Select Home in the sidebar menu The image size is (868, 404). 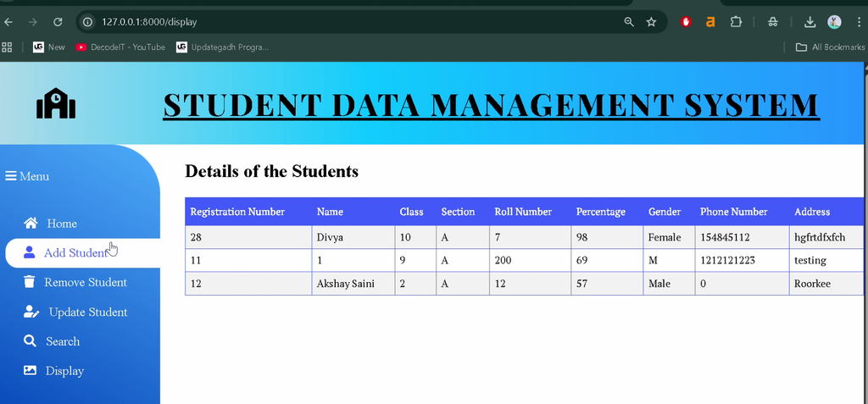point(61,224)
